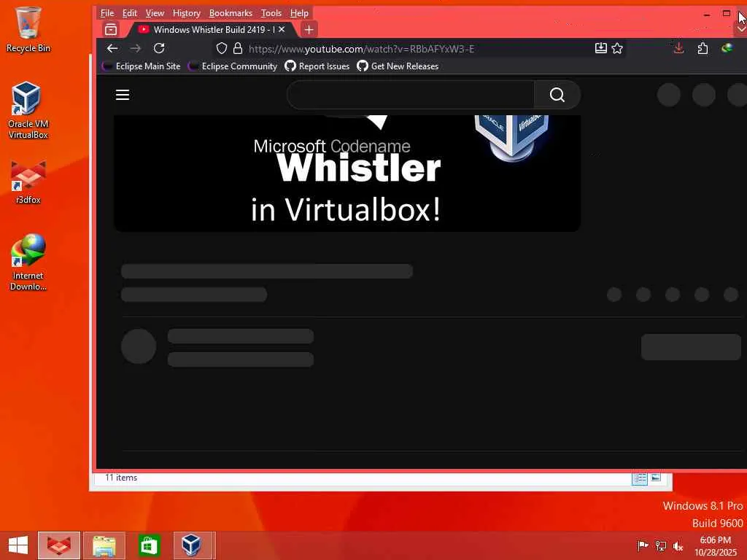Open the Action Center flag icon

643,545
